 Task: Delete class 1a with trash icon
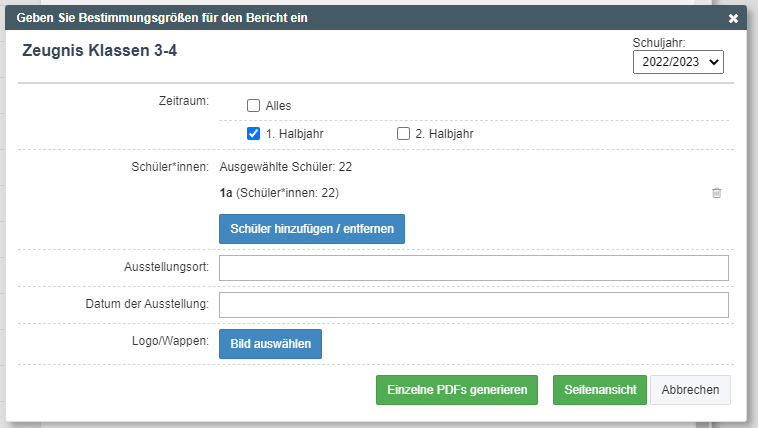(716, 193)
